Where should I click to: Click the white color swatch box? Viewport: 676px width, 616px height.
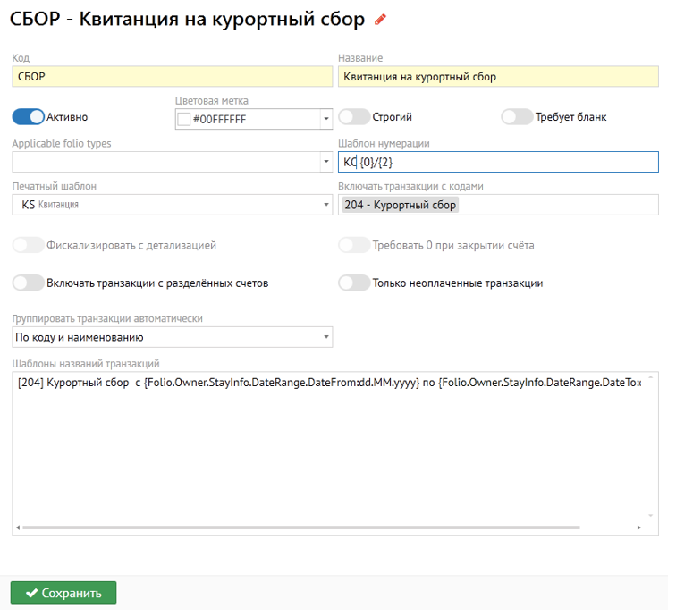pyautogui.click(x=184, y=119)
